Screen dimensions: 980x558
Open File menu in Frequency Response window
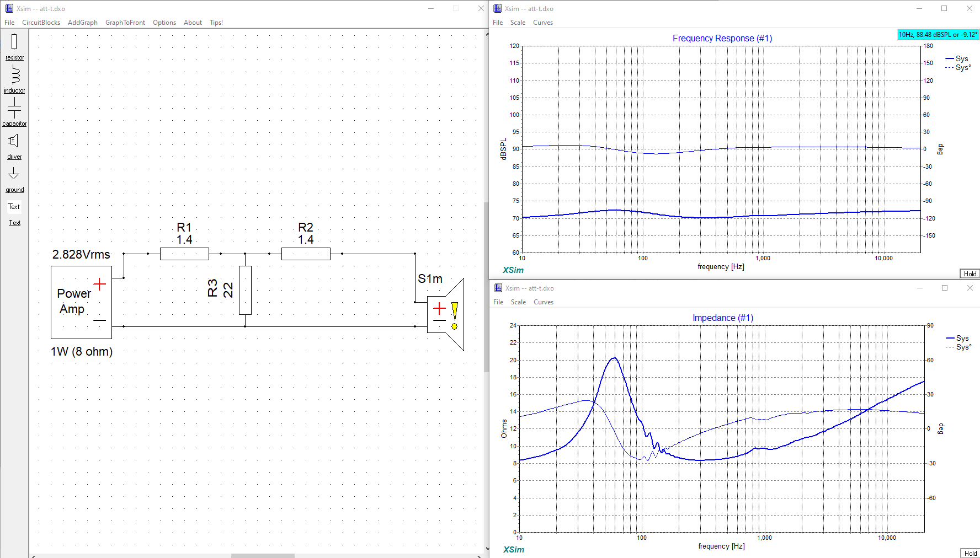[498, 23]
